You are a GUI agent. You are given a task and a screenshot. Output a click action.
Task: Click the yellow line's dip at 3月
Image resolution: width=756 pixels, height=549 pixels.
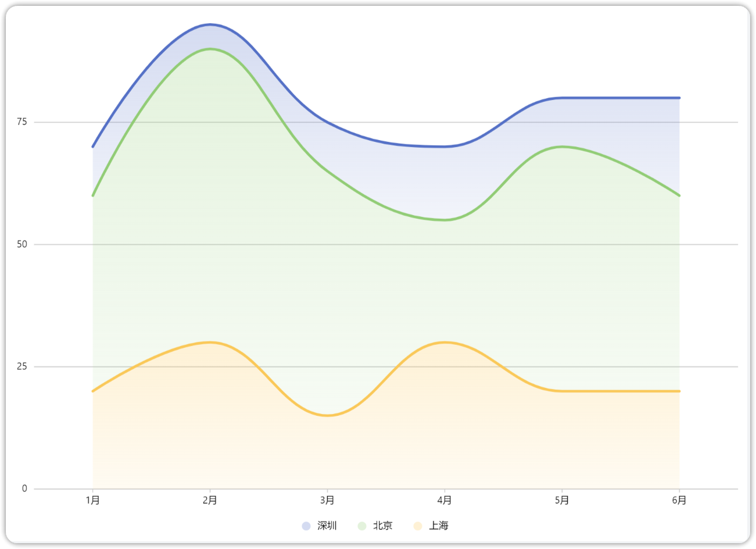point(327,415)
